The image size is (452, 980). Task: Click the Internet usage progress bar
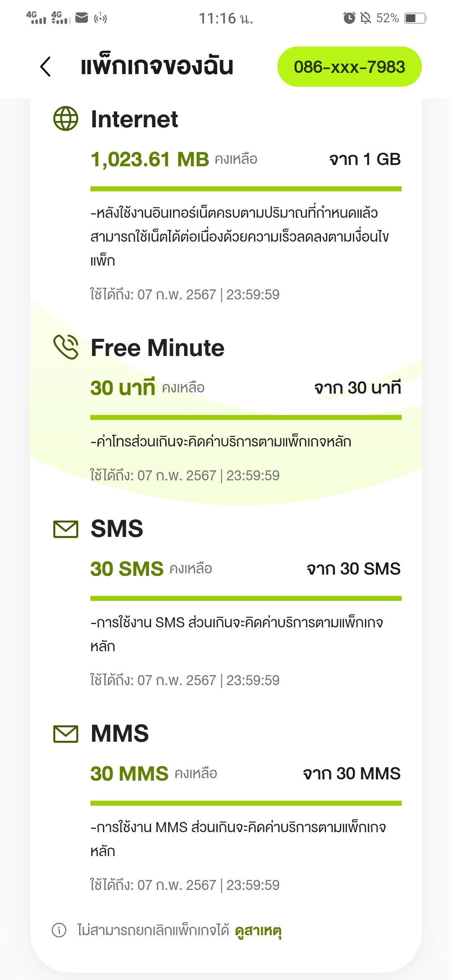pyautogui.click(x=246, y=189)
